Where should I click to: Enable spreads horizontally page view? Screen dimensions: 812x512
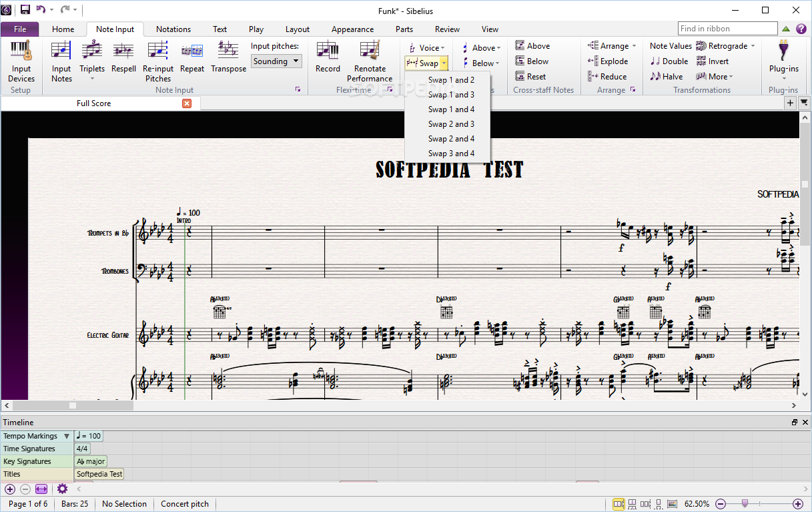point(619,504)
